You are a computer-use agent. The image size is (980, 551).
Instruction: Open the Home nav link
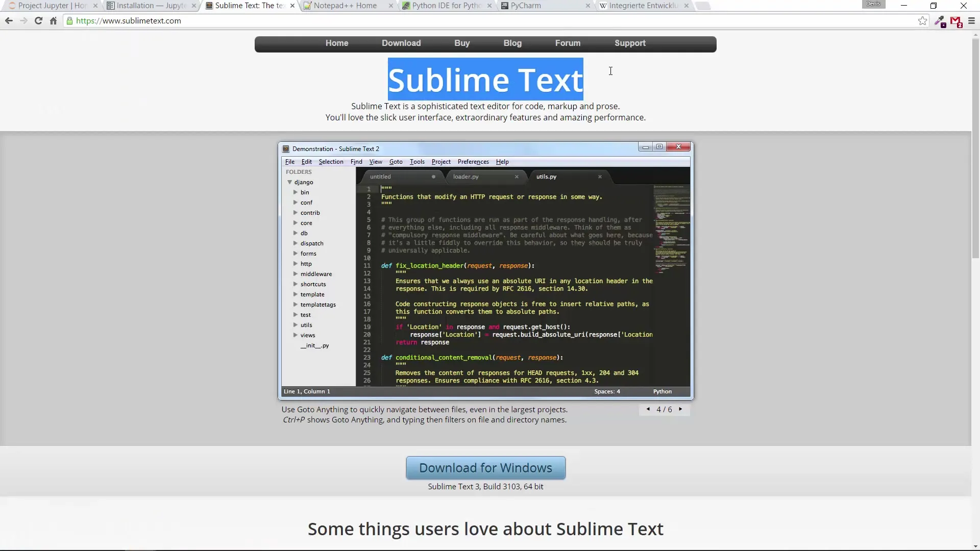(x=337, y=43)
